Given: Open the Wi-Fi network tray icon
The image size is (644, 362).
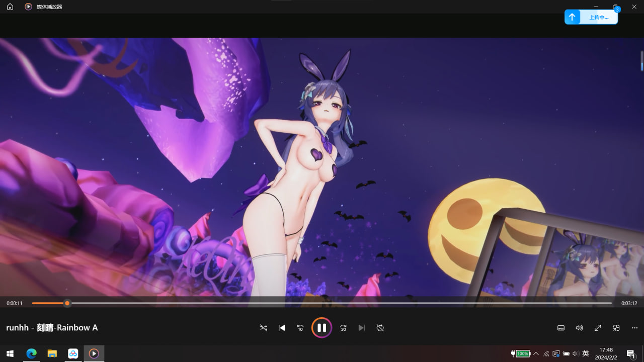Looking at the screenshot, I should tap(546, 353).
